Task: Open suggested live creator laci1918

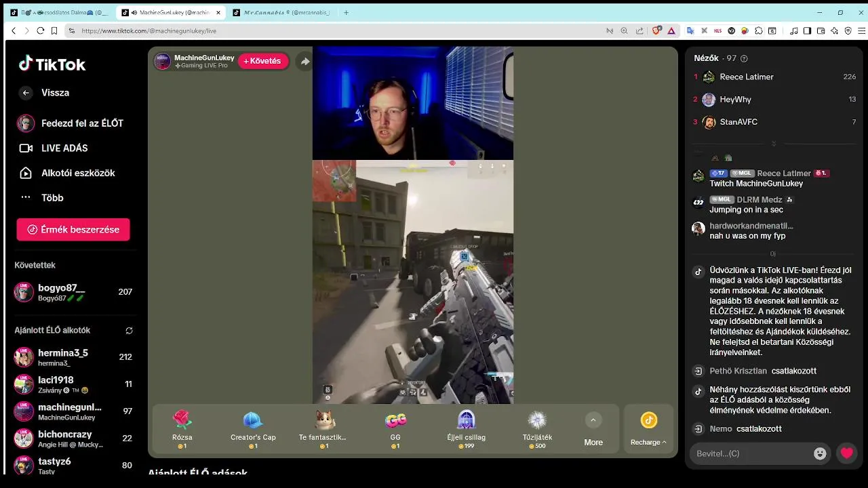Action: pos(73,384)
